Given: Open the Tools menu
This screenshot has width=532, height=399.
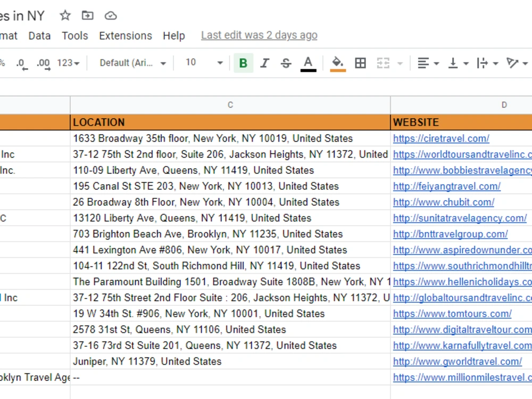Looking at the screenshot, I should (x=74, y=36).
